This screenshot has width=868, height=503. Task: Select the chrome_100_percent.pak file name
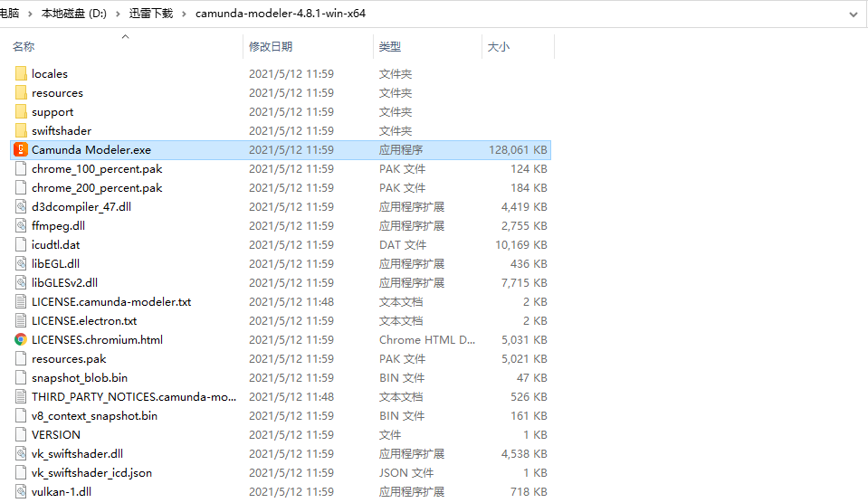click(97, 169)
